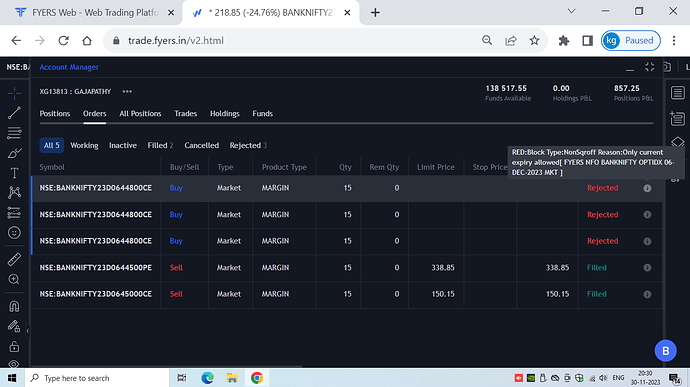Filter orders by Rejected
The width and height of the screenshot is (690, 387).
pyautogui.click(x=248, y=145)
